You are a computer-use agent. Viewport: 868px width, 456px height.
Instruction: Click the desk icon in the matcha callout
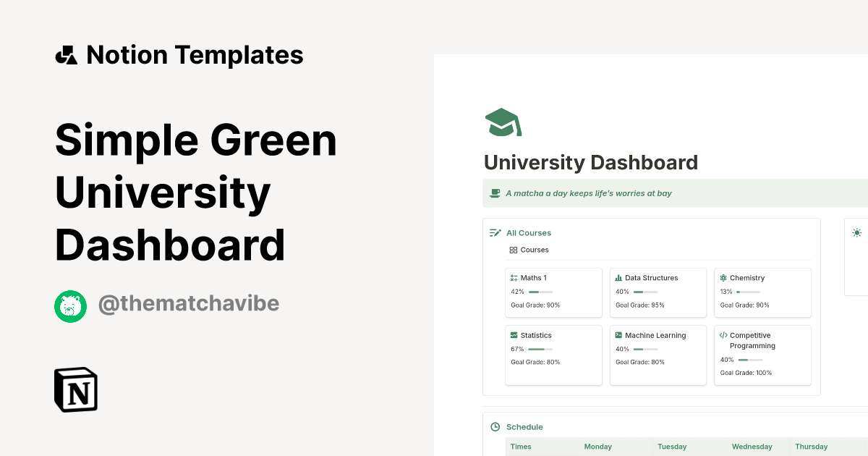494,193
